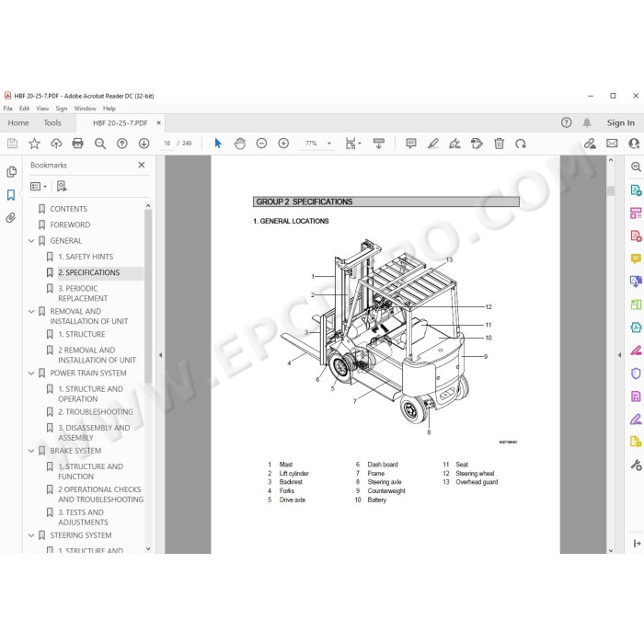Click the document vertical scrollbar thumb
The image size is (644, 644).
pyautogui.click(x=610, y=191)
